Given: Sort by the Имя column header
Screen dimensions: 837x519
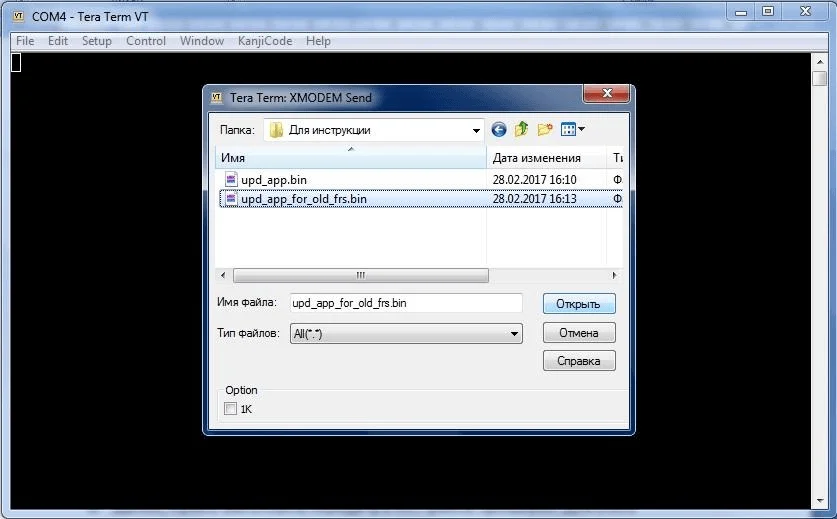Looking at the screenshot, I should (x=351, y=158).
